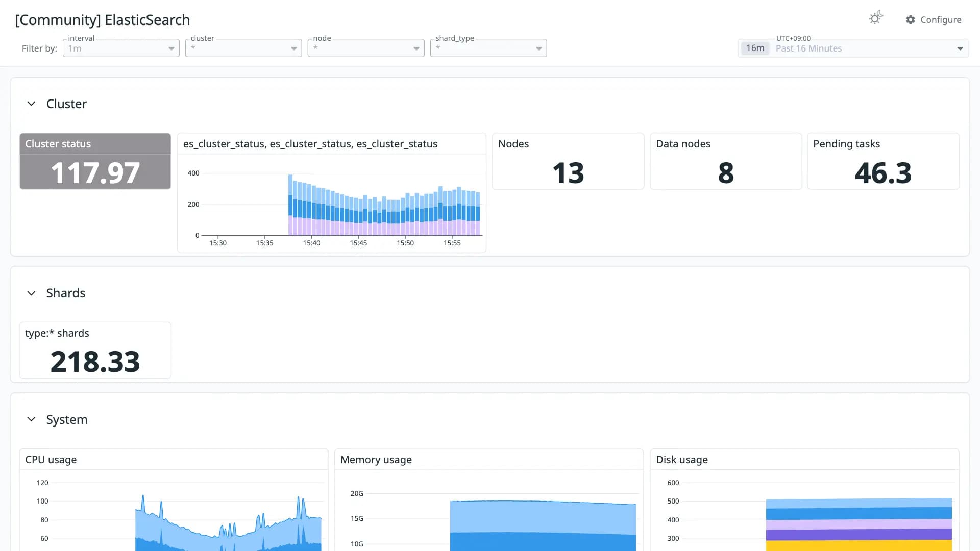Click the dark blue area in Memory usage chart
The width and height of the screenshot is (980, 551).
[543, 542]
